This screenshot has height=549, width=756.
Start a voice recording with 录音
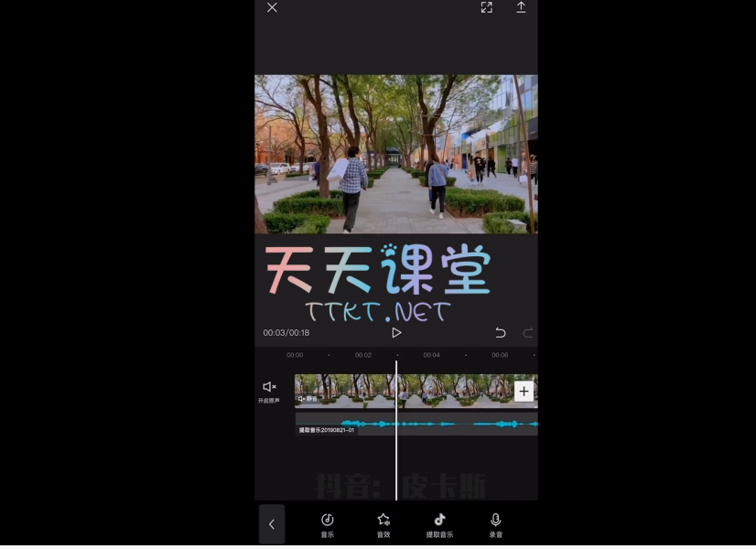tap(495, 524)
